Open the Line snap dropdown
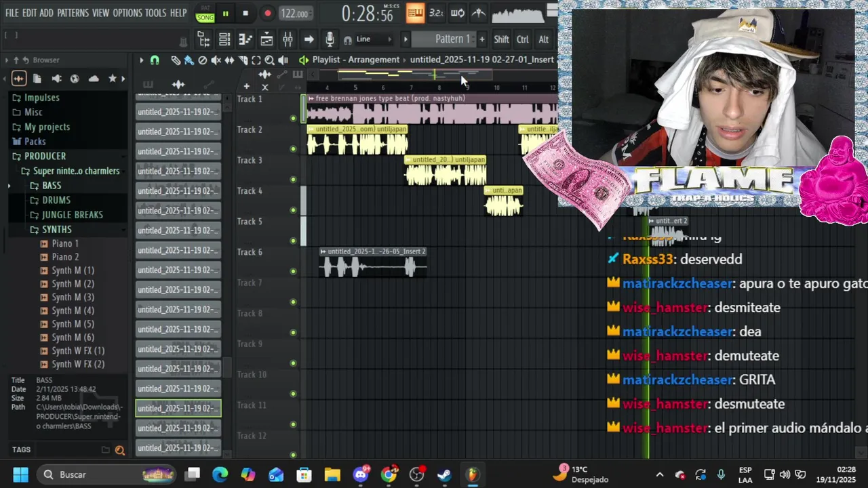This screenshot has height=488, width=868. click(373, 39)
